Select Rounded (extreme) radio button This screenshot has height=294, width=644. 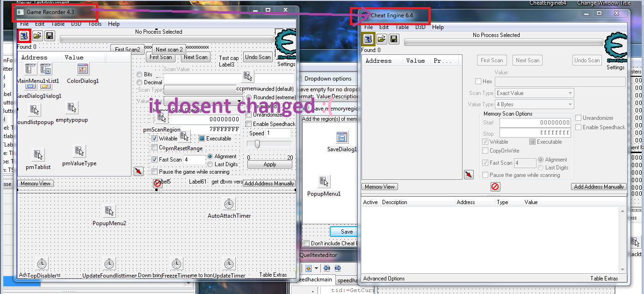point(248,97)
